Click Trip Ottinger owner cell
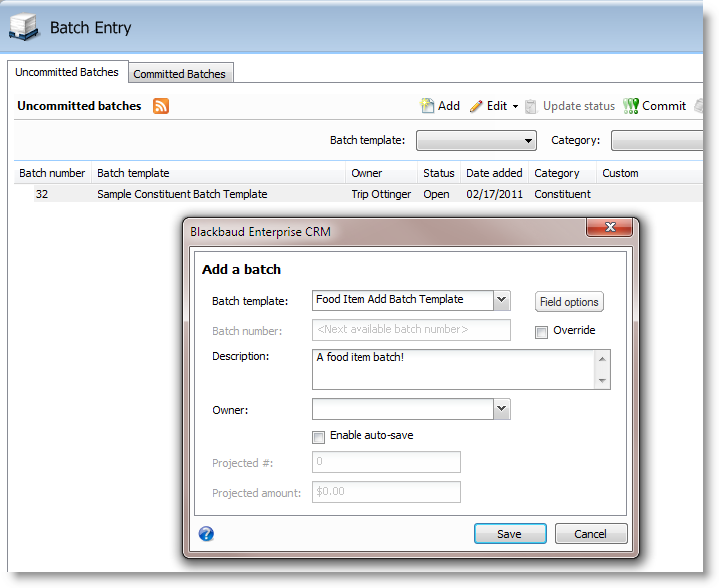The height and width of the screenshot is (588, 719). coord(381,194)
